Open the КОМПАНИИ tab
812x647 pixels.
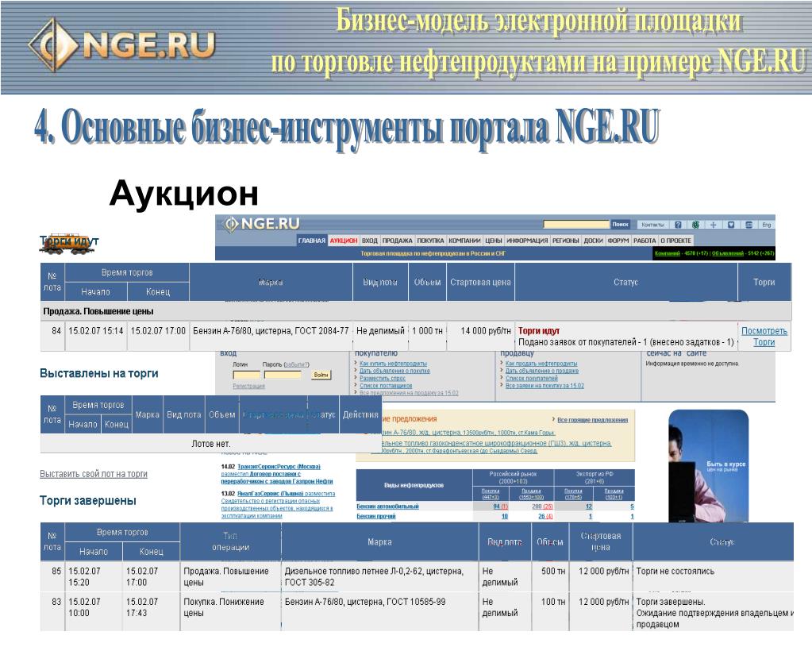pyautogui.click(x=464, y=241)
